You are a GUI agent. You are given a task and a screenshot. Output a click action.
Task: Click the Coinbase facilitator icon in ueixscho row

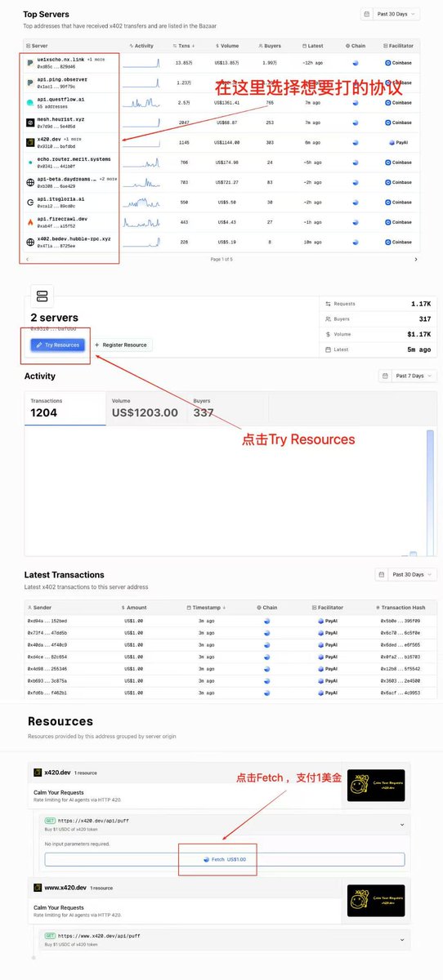[x=388, y=62]
